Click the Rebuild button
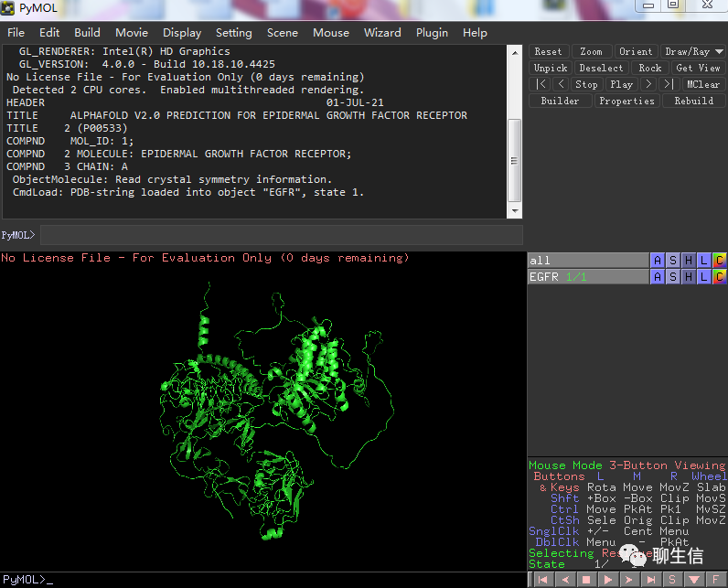The image size is (728, 588). point(693,101)
